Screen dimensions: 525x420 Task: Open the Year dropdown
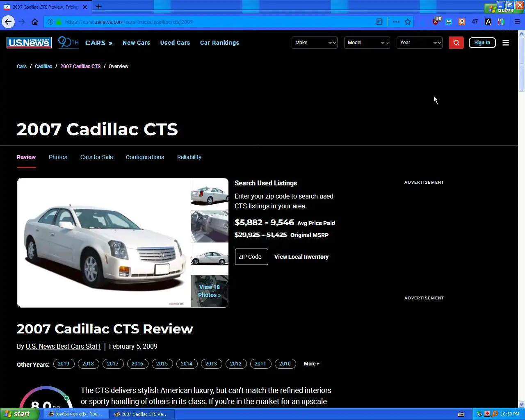click(420, 43)
